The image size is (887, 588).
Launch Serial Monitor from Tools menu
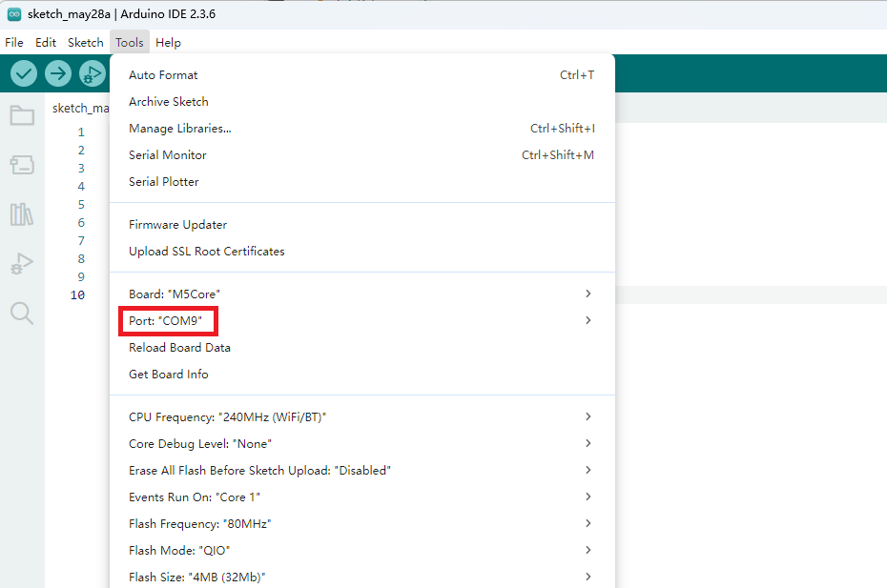pyautogui.click(x=362, y=155)
